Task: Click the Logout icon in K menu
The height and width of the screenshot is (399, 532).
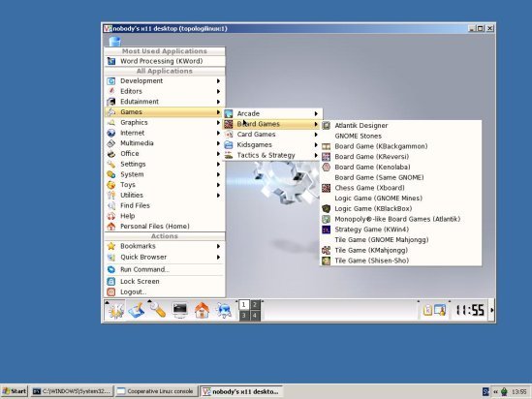Action: point(110,292)
